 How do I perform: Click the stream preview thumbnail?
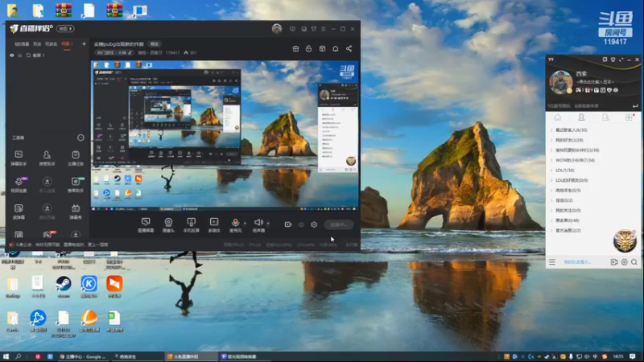coord(225,136)
